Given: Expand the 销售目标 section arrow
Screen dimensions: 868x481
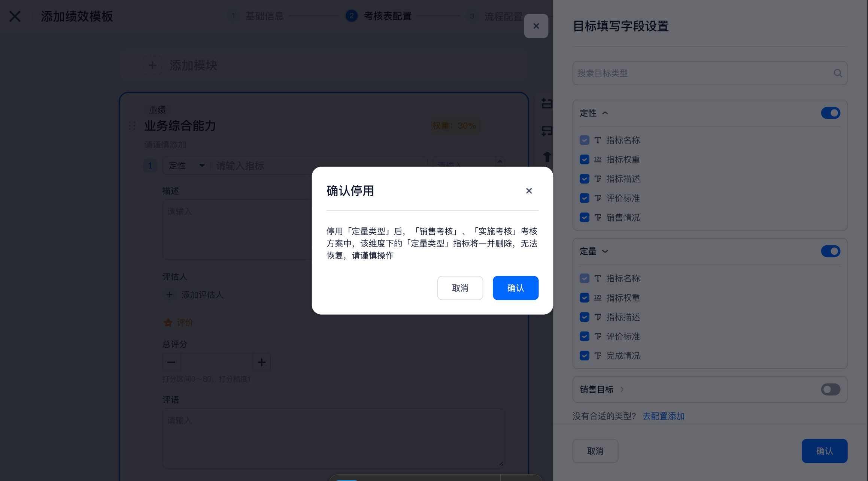Looking at the screenshot, I should pyautogui.click(x=622, y=390).
